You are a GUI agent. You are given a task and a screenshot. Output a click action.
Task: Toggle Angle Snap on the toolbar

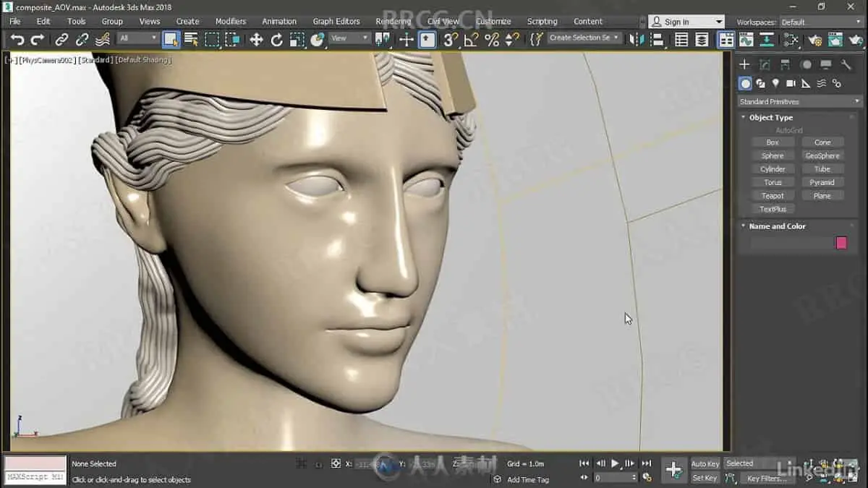[471, 40]
